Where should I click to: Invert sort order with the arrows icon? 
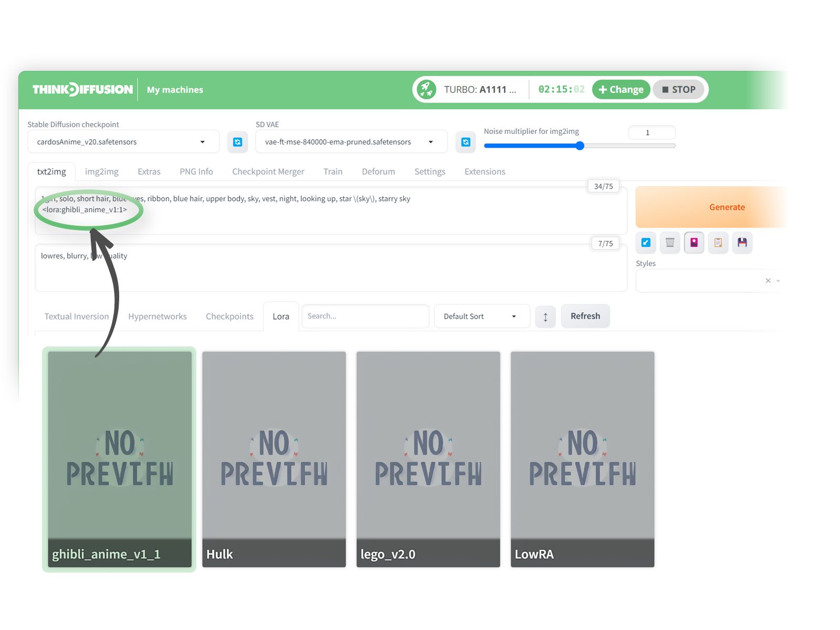545,317
